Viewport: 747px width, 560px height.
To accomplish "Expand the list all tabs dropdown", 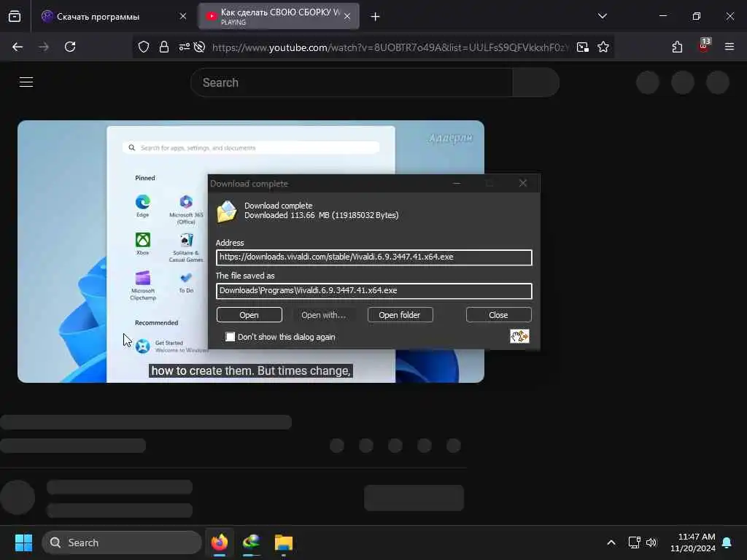I will [602, 16].
